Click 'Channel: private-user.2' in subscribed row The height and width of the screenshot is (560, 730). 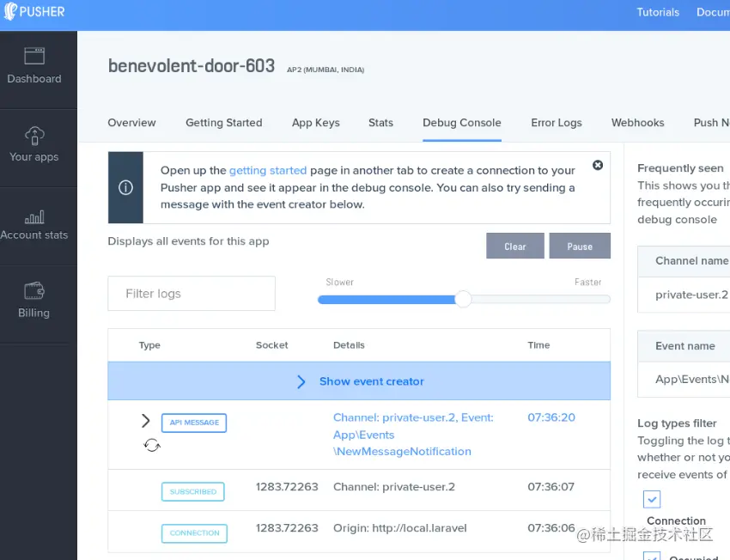coord(394,487)
